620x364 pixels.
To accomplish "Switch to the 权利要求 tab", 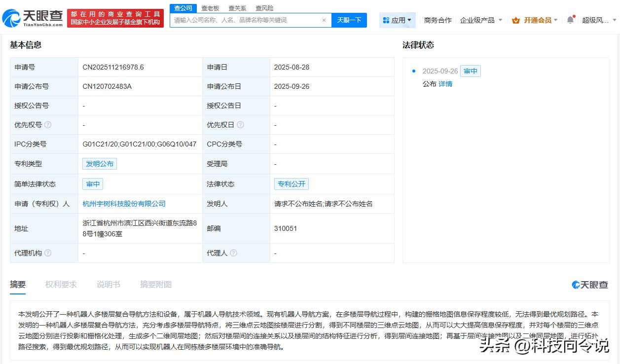I will click(61, 285).
